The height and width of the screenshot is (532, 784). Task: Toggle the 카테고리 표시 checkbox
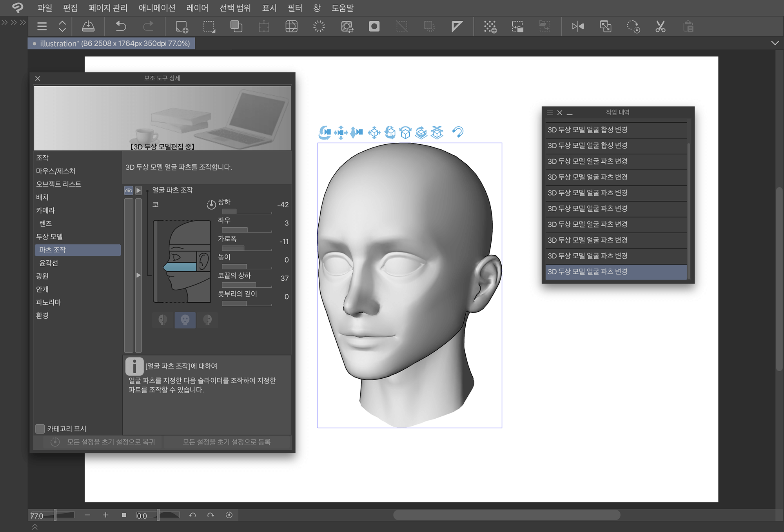click(x=40, y=429)
